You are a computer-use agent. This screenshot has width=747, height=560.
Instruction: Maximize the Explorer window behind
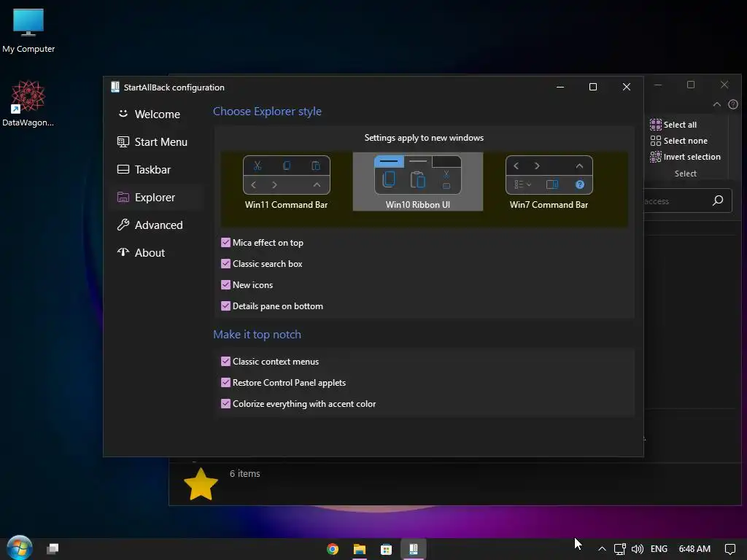click(x=691, y=85)
